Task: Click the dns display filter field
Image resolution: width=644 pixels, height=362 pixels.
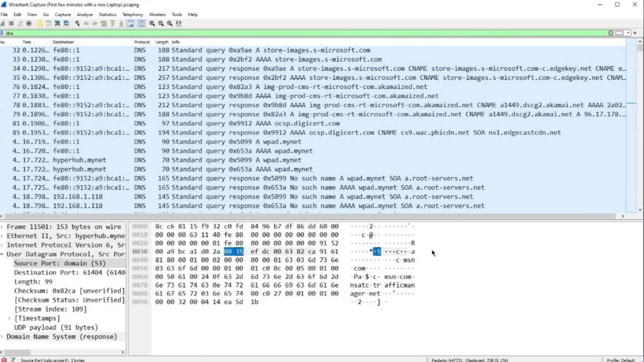Action: pos(306,33)
